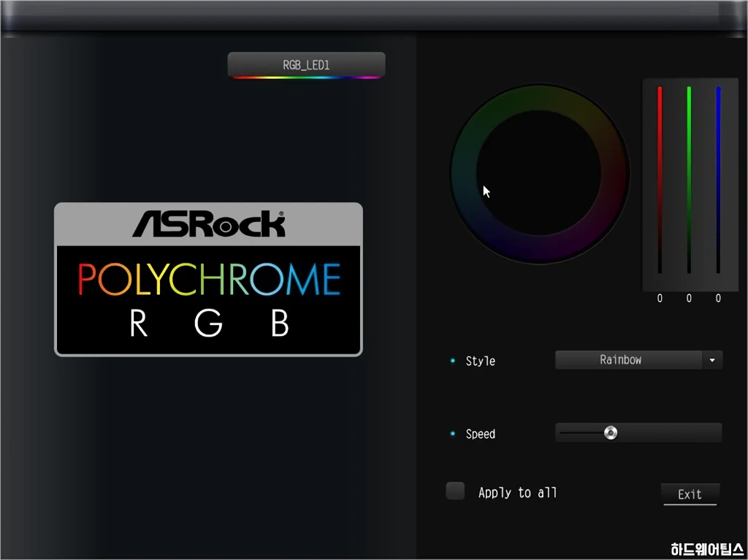The width and height of the screenshot is (748, 560).
Task: Click the green value 0 below green bar
Action: click(x=689, y=298)
